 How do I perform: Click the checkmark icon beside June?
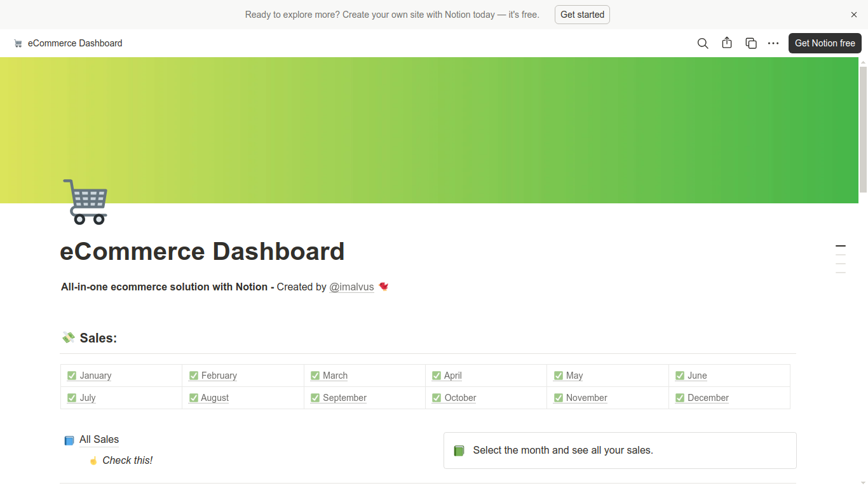[680, 376]
